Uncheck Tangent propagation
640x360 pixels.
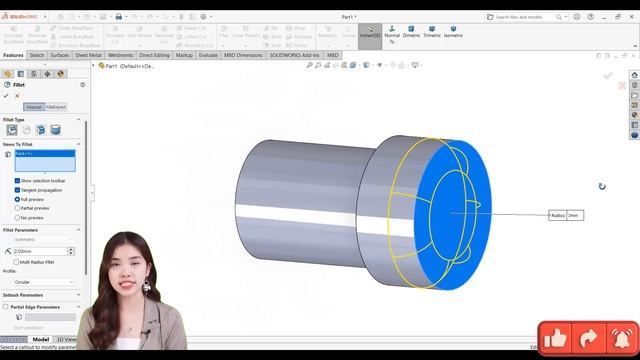click(x=17, y=190)
